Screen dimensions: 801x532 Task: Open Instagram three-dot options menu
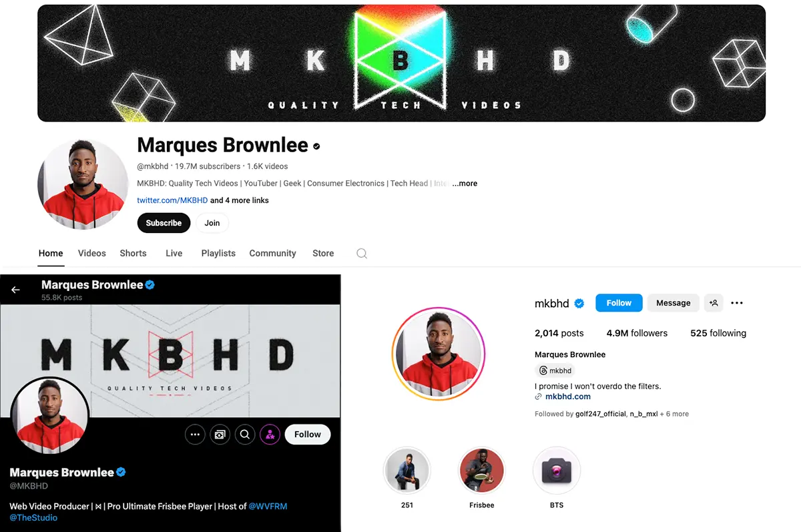(737, 303)
